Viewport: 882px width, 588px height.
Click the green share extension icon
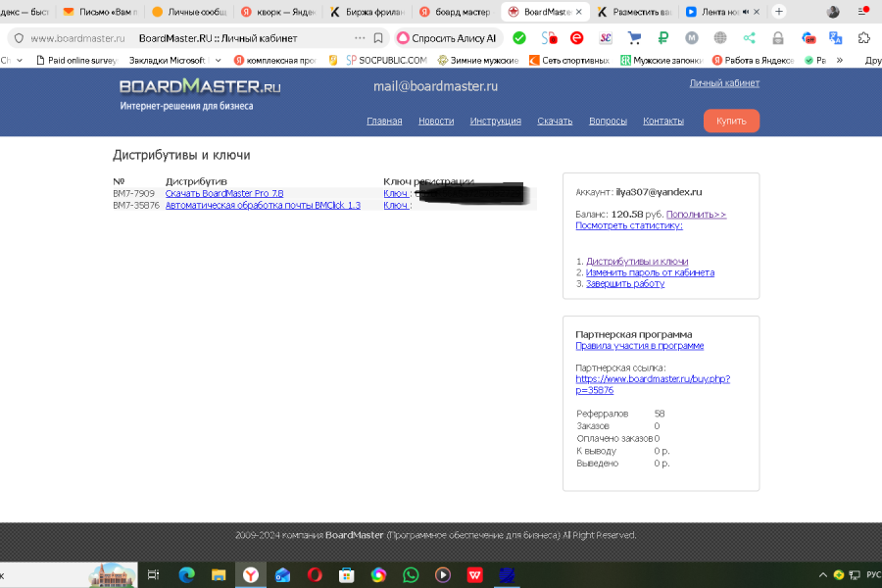pos(750,38)
